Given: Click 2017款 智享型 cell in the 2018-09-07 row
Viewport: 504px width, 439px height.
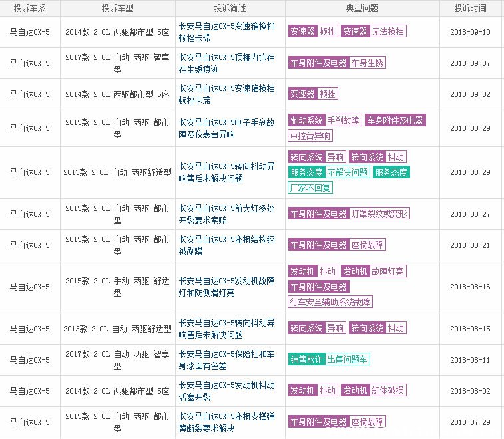Looking at the screenshot, I should point(117,63).
